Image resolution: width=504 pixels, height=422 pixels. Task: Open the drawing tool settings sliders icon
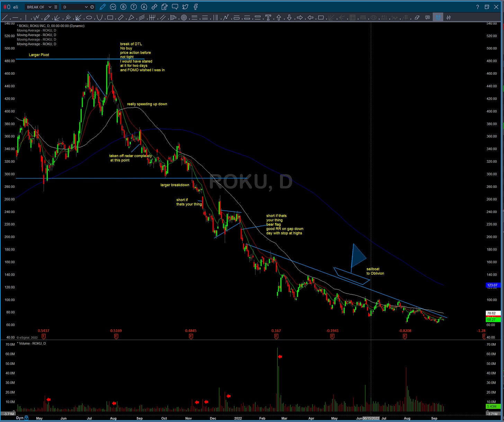[x=448, y=17]
